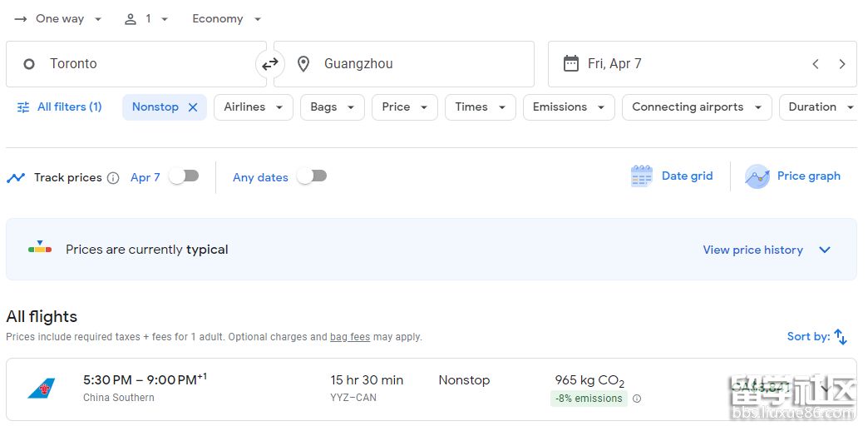Open the Bags filter
868x431 pixels.
pyautogui.click(x=332, y=107)
